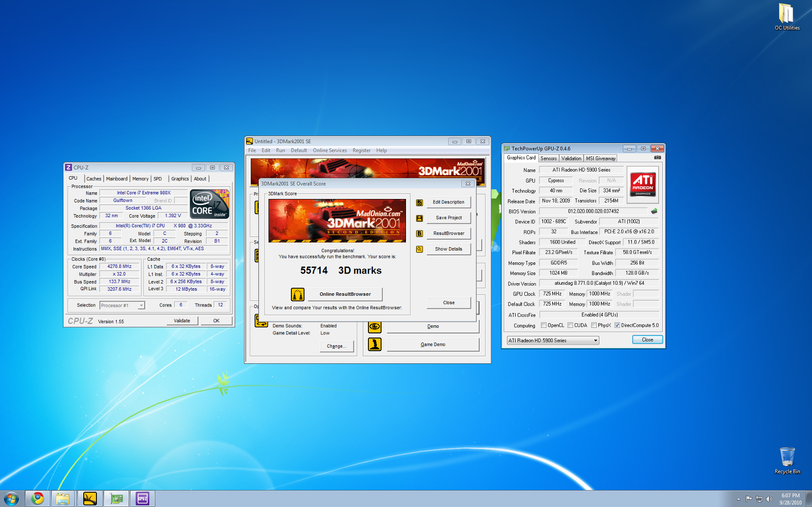This screenshot has width=812, height=507.
Task: Launch Google Chrome from taskbar
Action: pos(38,498)
